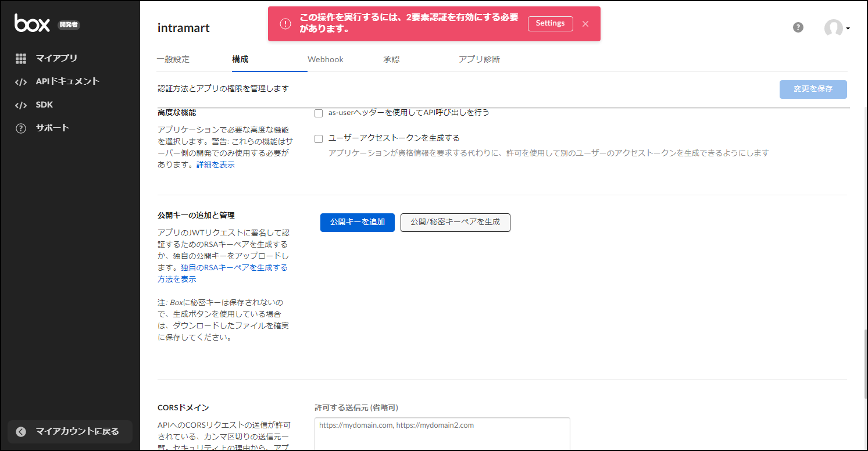This screenshot has width=868, height=451.
Task: Click the サポート question mark icon
Action: point(21,128)
